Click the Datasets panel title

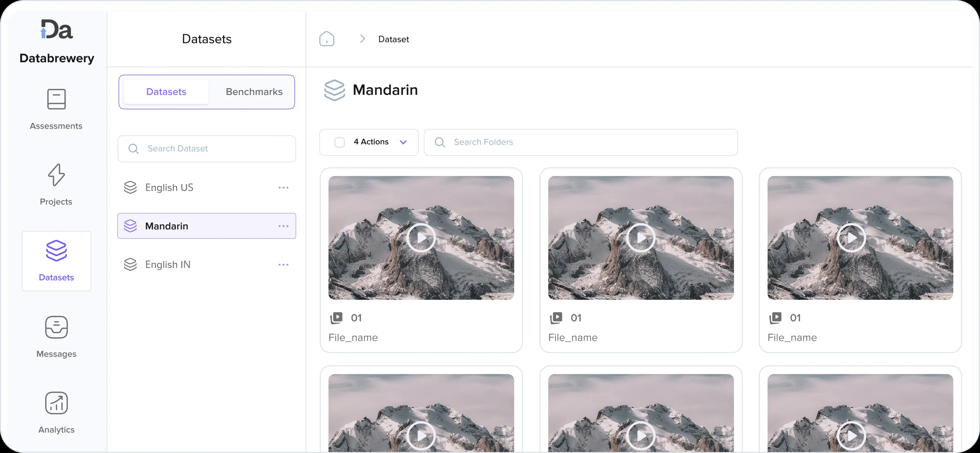[x=206, y=39]
